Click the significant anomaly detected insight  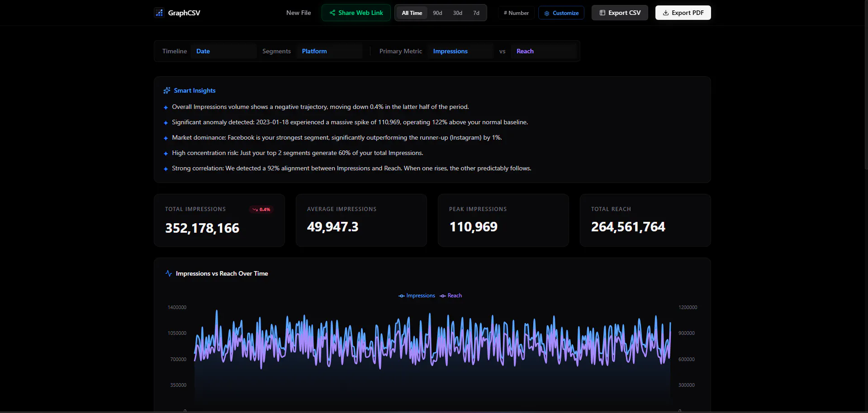(350, 122)
